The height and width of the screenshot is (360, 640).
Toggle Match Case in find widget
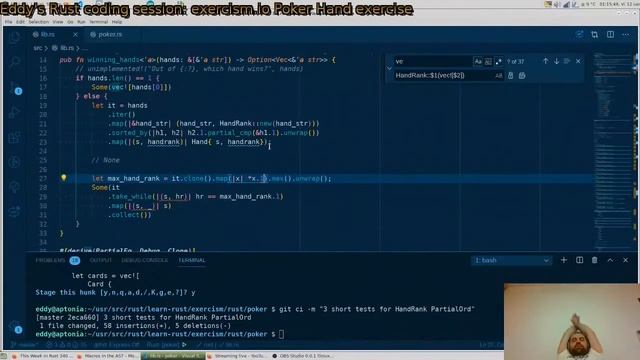[x=478, y=62]
